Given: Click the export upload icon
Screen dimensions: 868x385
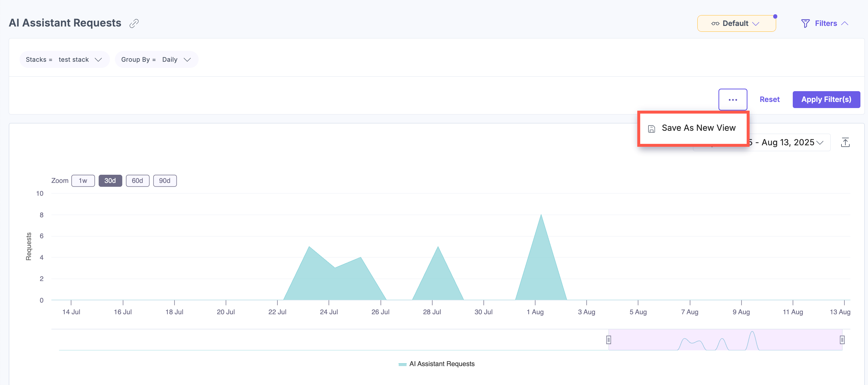Looking at the screenshot, I should (x=845, y=142).
